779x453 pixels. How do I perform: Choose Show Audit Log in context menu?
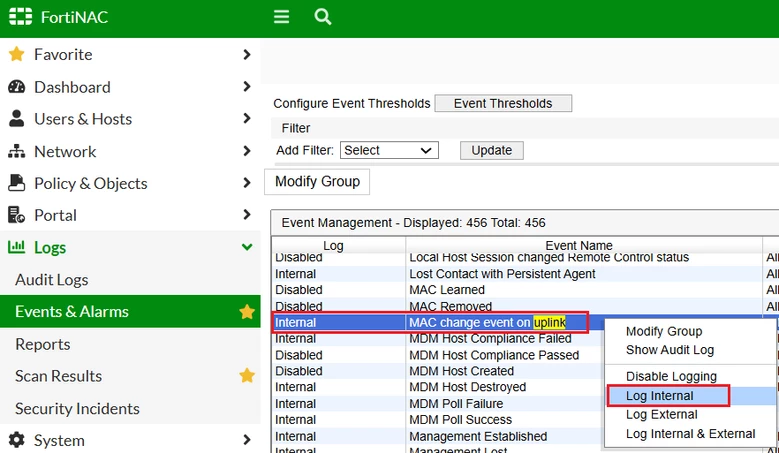tap(670, 350)
